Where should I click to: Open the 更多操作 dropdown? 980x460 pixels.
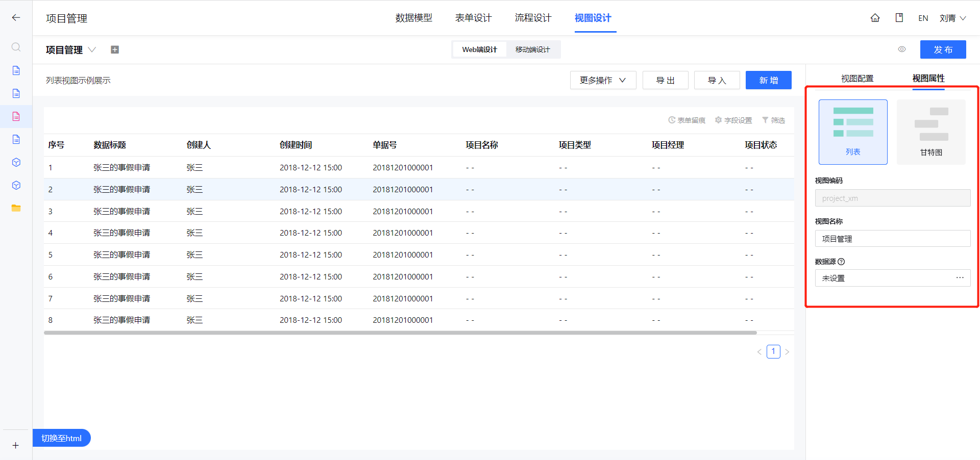coord(603,80)
